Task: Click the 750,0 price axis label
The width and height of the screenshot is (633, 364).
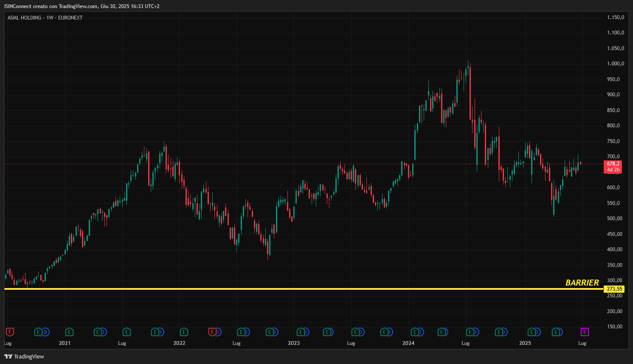Action: point(613,141)
